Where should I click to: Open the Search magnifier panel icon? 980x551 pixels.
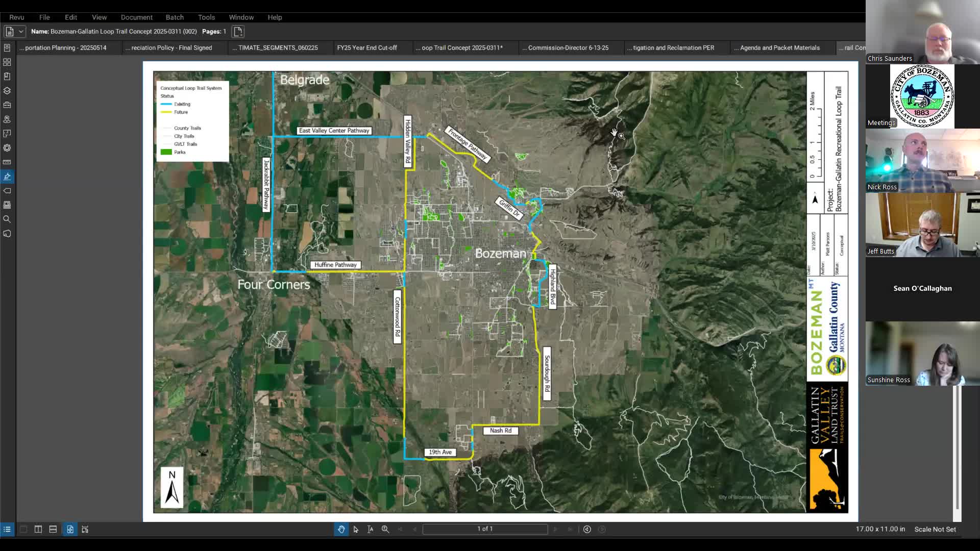coord(7,219)
